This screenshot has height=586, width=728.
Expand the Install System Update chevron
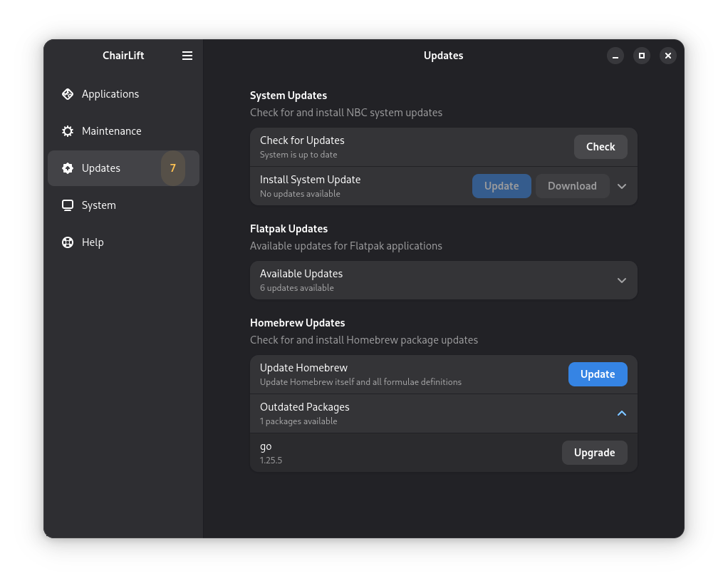click(x=622, y=186)
